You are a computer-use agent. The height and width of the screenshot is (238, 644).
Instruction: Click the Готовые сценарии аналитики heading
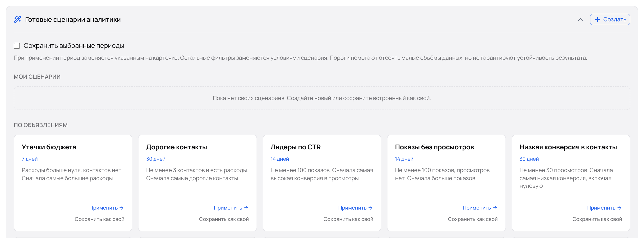[x=73, y=19]
